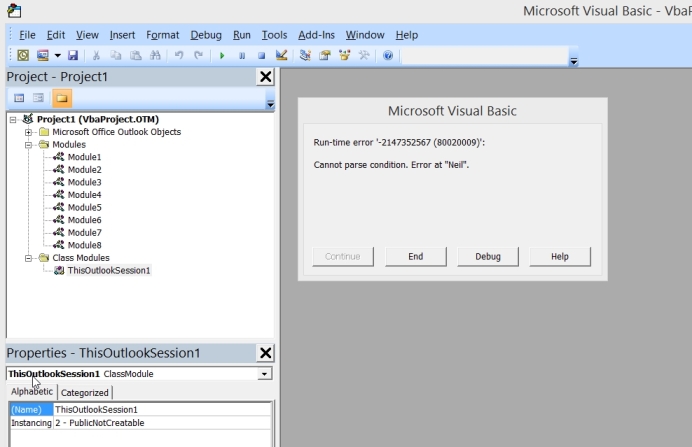Open the Insert object dropdown arrow
The image size is (692, 447).
tap(57, 56)
